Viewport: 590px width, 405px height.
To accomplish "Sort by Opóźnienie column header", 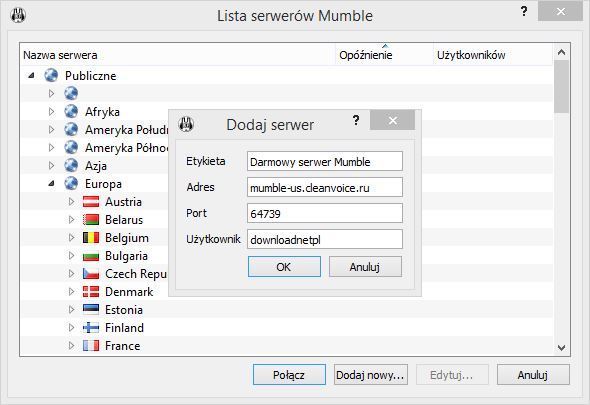I will [x=384, y=55].
